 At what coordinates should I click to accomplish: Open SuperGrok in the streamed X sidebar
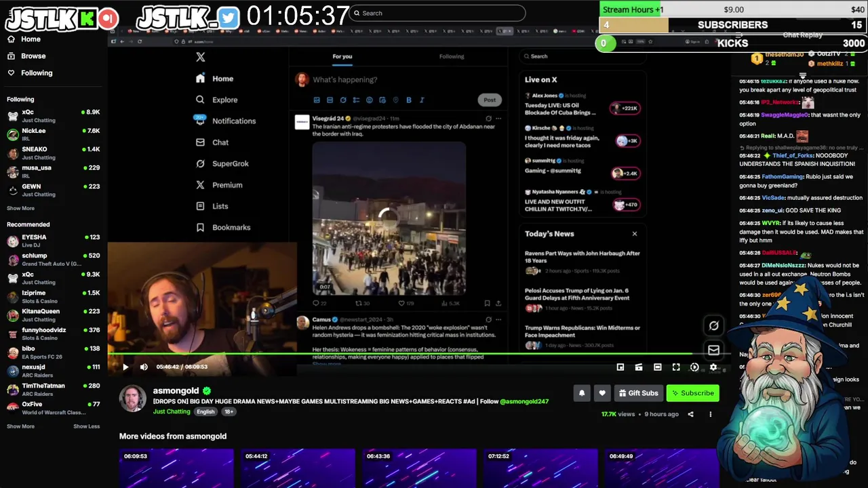click(222, 163)
